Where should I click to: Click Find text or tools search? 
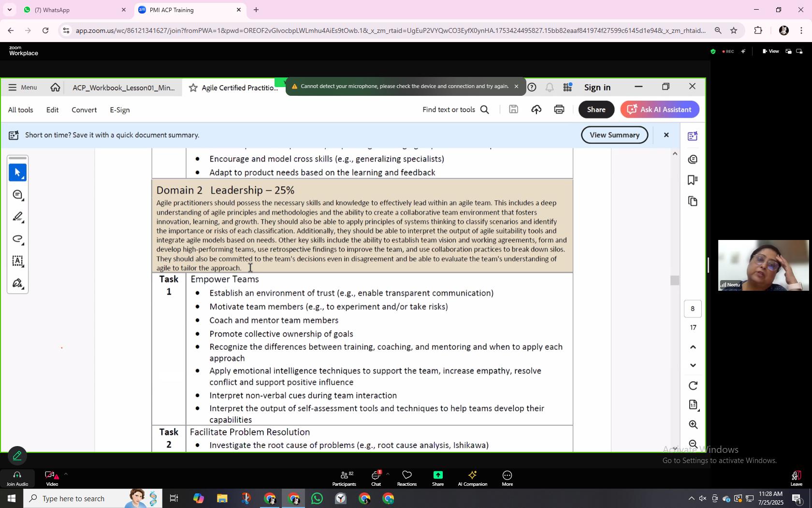(x=456, y=110)
